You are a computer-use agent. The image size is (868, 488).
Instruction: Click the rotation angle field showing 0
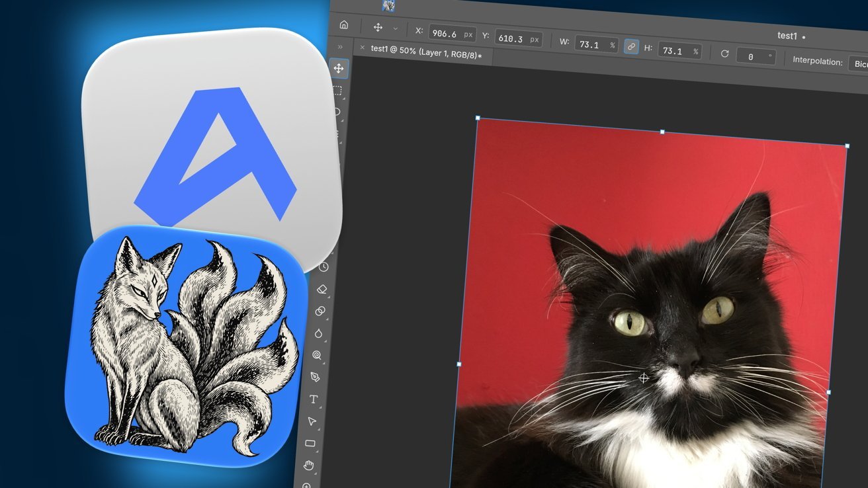[755, 57]
